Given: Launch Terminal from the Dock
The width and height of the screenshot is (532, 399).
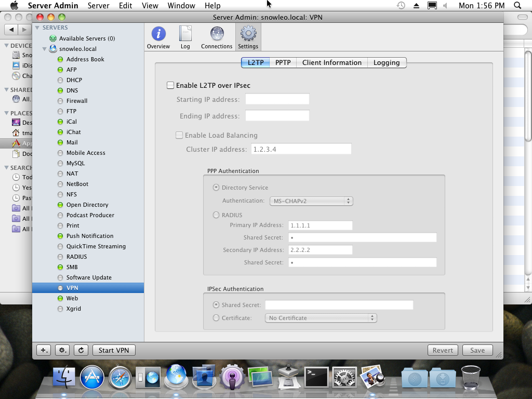Looking at the screenshot, I should pyautogui.click(x=316, y=377).
